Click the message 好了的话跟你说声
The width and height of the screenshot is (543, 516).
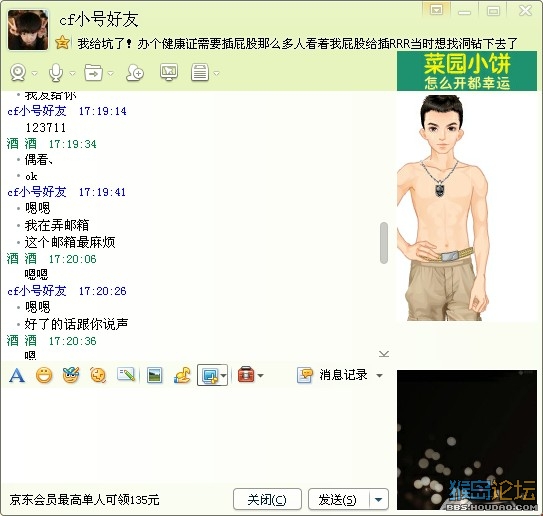[x=76, y=324]
